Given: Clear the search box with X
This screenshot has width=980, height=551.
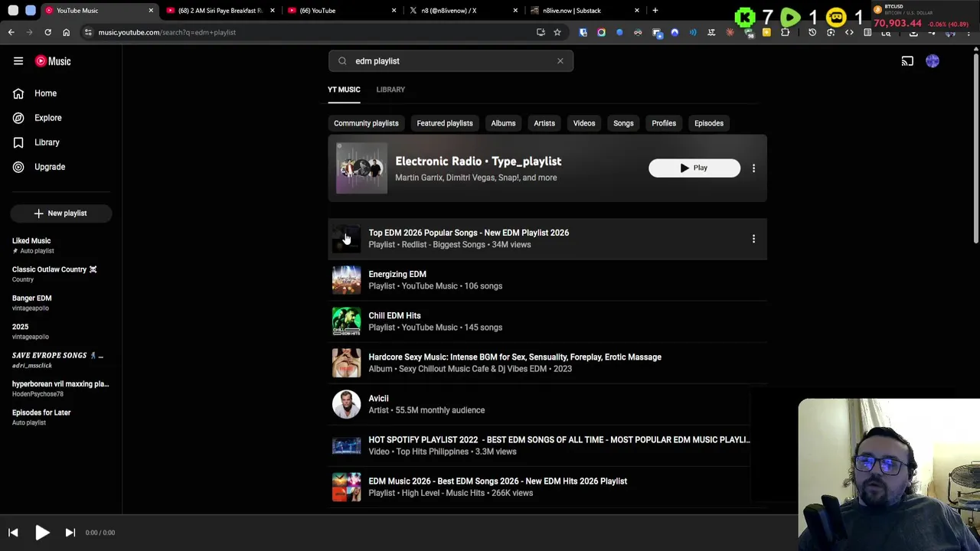Looking at the screenshot, I should tap(560, 61).
